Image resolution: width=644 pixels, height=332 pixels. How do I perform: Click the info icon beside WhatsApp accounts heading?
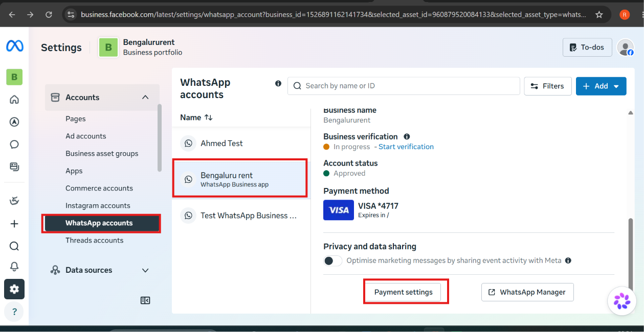point(278,83)
